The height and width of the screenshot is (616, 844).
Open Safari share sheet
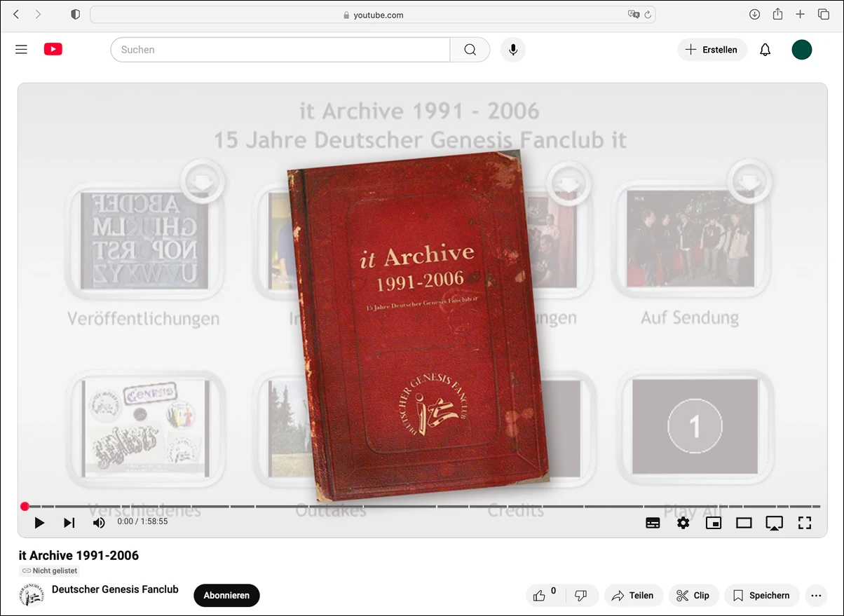click(777, 15)
